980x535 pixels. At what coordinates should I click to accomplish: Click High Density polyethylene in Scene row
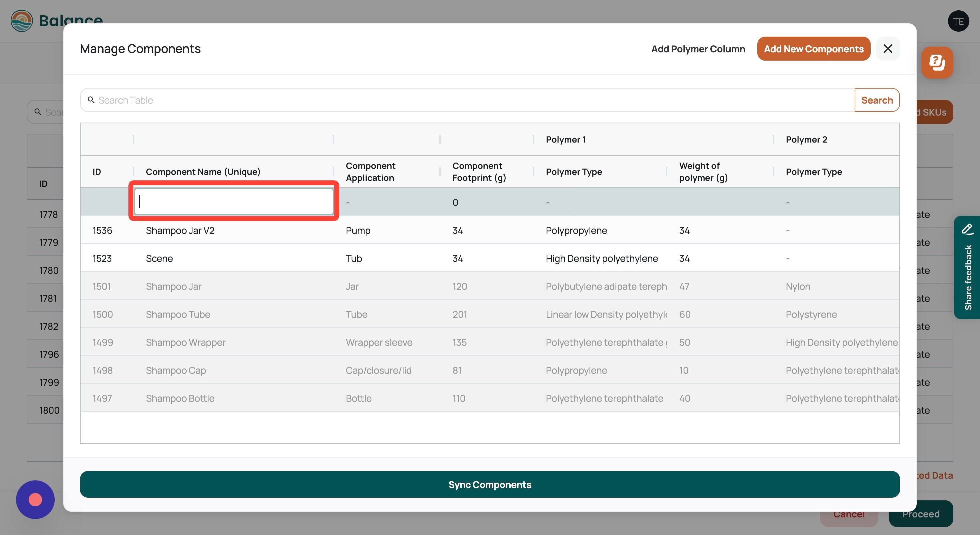[601, 259]
